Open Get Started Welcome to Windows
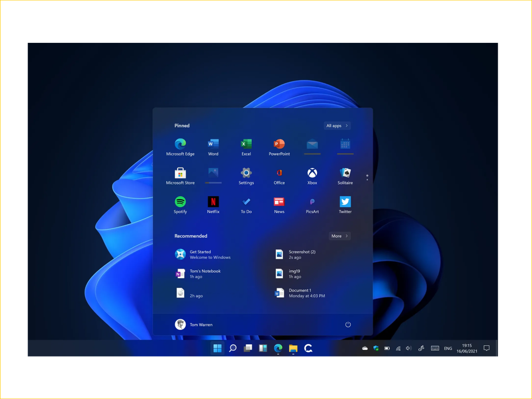Screen dimensions: 532x399 click(202, 254)
